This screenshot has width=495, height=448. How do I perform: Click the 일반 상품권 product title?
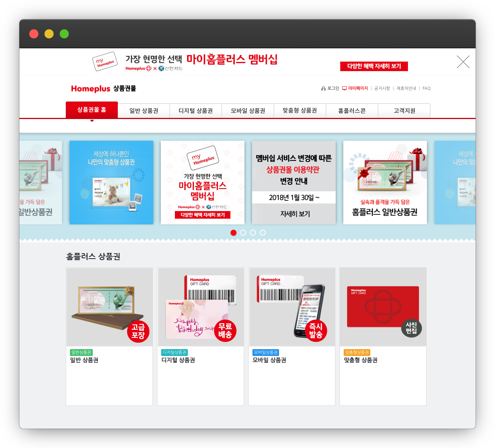pos(84,360)
